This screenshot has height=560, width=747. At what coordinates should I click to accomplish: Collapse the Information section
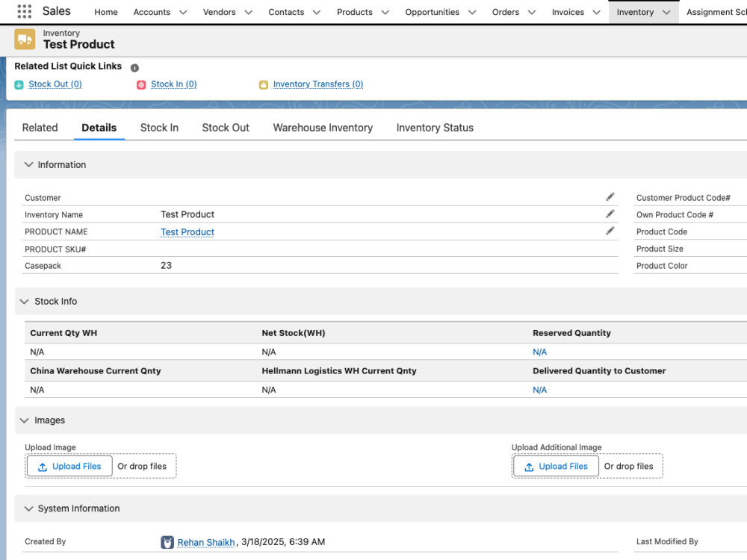tap(28, 165)
